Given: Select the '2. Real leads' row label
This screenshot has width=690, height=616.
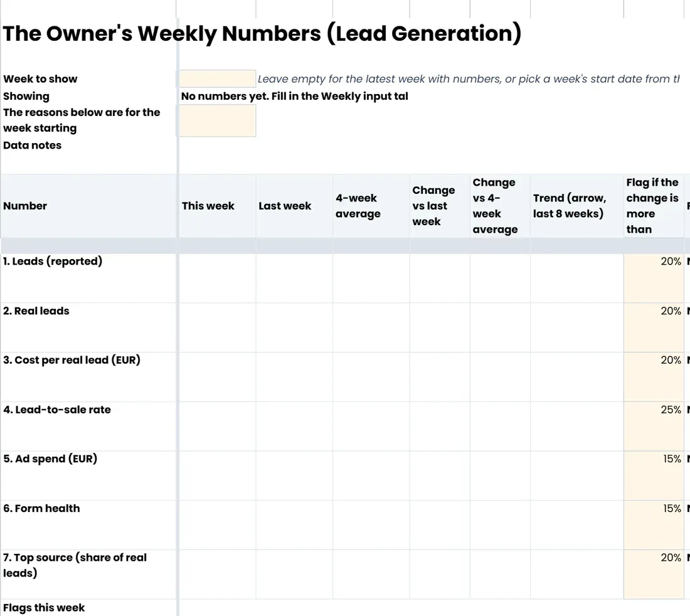Looking at the screenshot, I should [36, 311].
